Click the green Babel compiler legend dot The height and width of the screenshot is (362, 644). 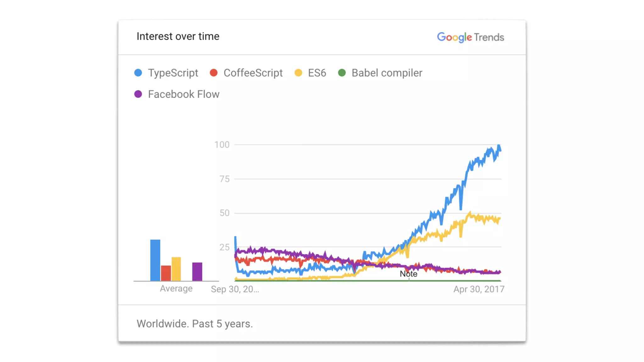[342, 73]
